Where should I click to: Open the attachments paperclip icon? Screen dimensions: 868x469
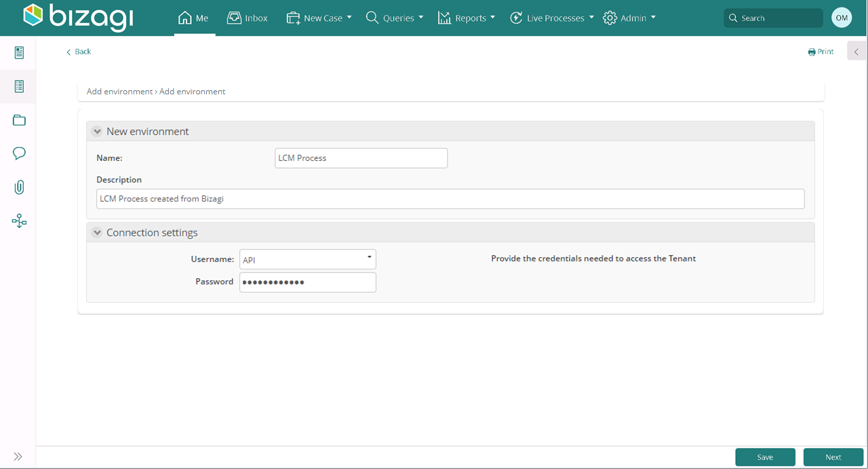[x=19, y=187]
